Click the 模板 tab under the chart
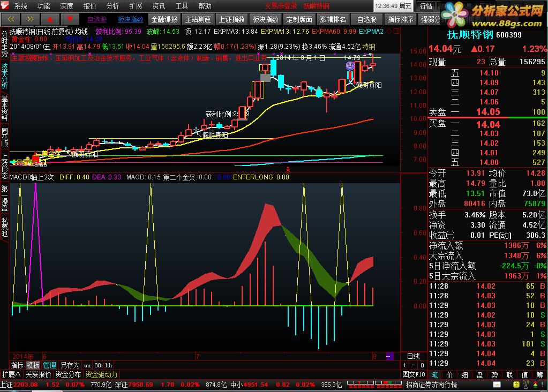 pyautogui.click(x=33, y=365)
